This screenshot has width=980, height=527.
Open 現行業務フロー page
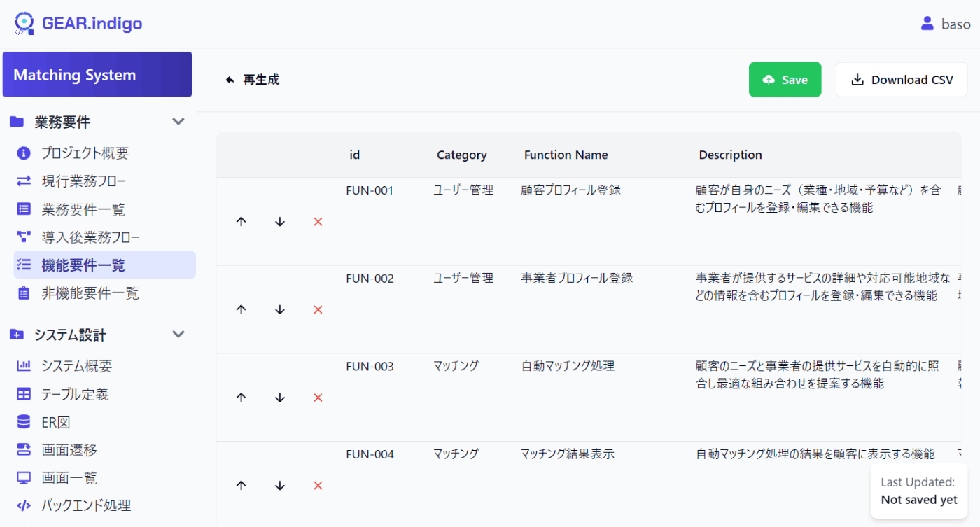click(x=84, y=181)
